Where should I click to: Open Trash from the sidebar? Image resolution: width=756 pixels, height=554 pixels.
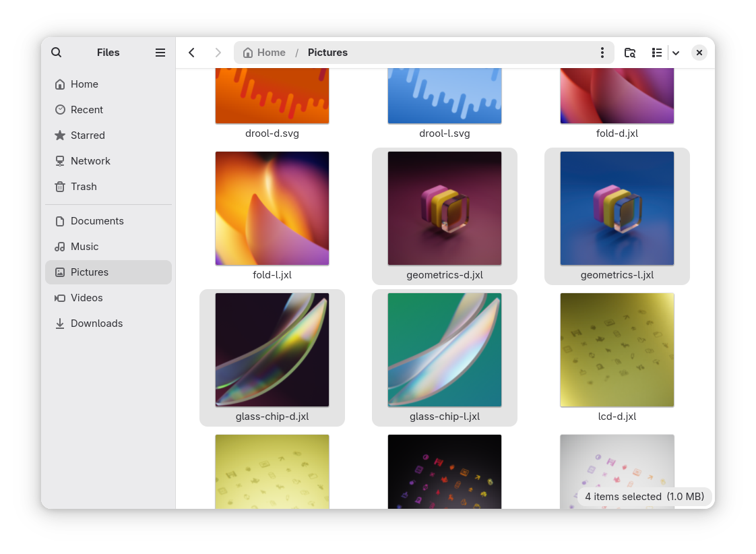click(x=84, y=187)
